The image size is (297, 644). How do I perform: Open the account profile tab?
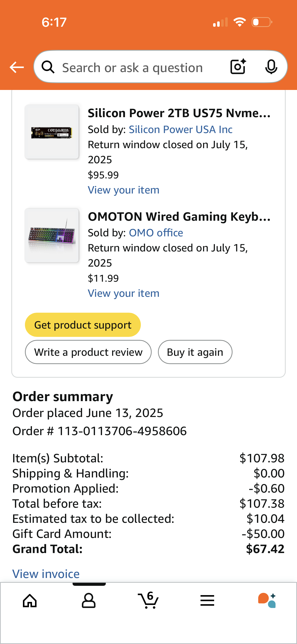(89, 601)
